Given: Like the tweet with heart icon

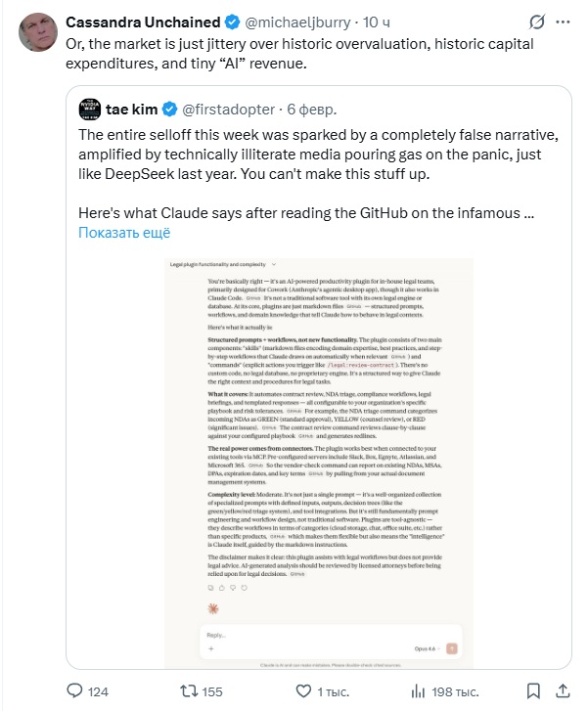Looking at the screenshot, I should 298,691.
